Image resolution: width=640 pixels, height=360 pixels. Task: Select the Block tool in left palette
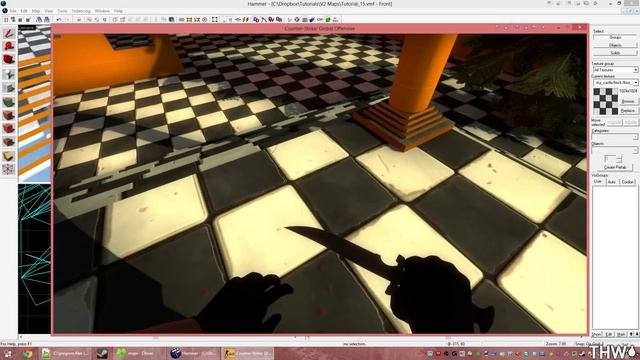(x=9, y=87)
